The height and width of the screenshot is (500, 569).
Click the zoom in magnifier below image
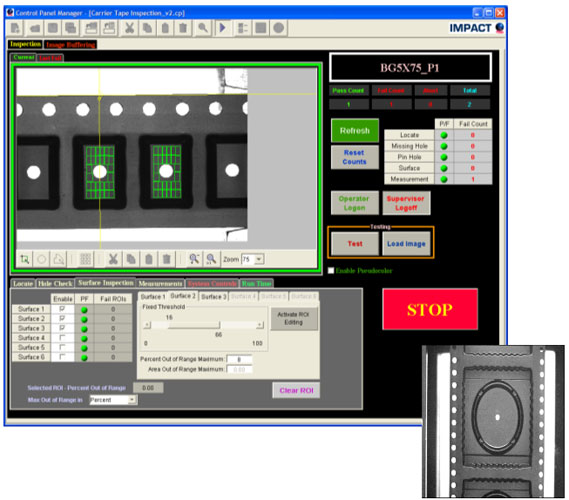(x=194, y=259)
